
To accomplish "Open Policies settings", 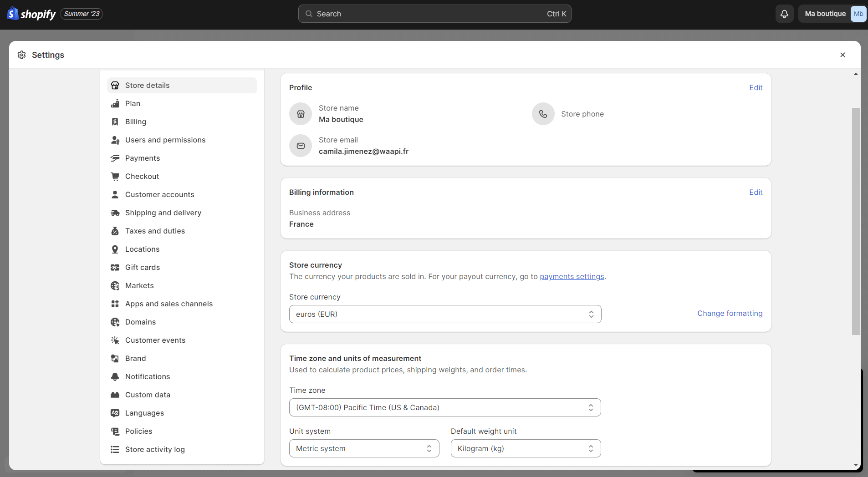I will pyautogui.click(x=182, y=431).
